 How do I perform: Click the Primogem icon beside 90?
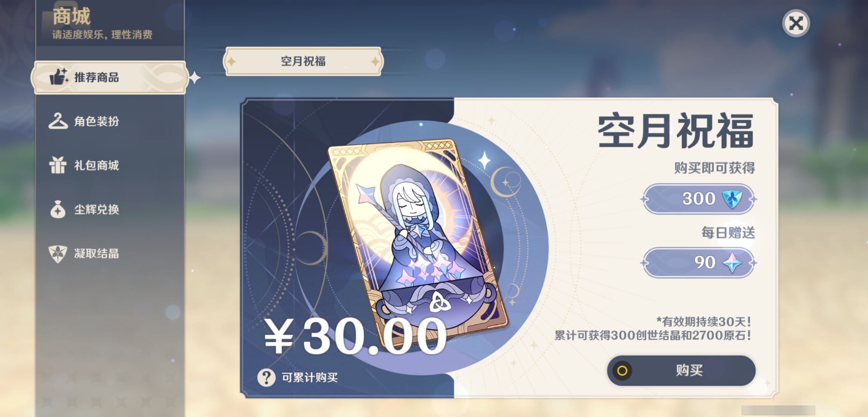(732, 263)
